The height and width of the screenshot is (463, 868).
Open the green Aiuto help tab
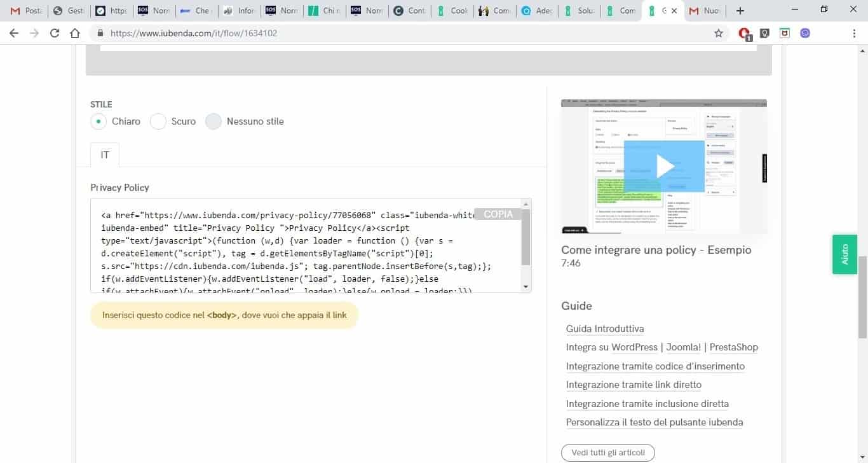click(844, 254)
